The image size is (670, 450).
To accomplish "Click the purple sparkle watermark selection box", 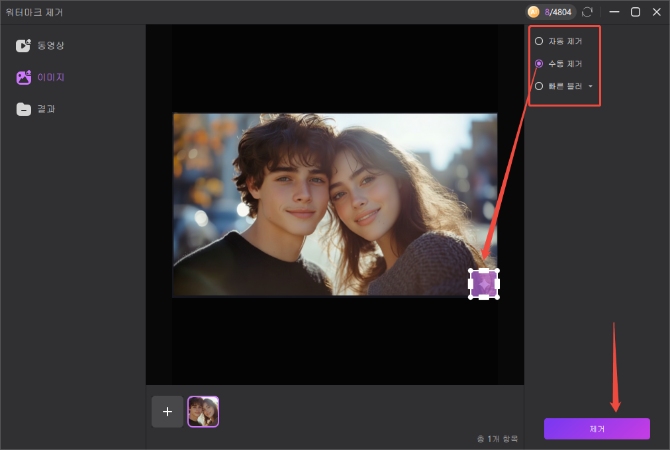I will [484, 284].
